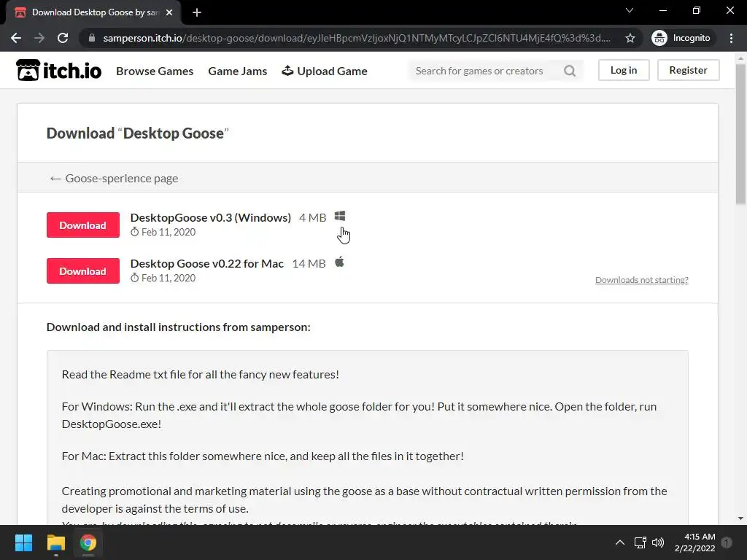Click the Log in button
The image size is (747, 560).
pyautogui.click(x=624, y=70)
